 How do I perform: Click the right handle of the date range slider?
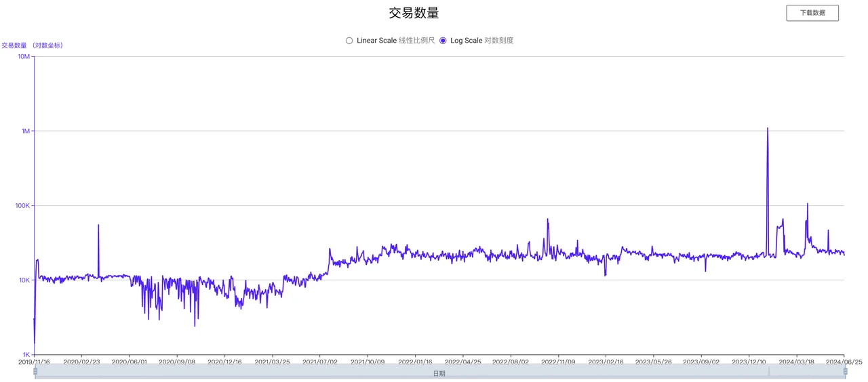click(845, 371)
